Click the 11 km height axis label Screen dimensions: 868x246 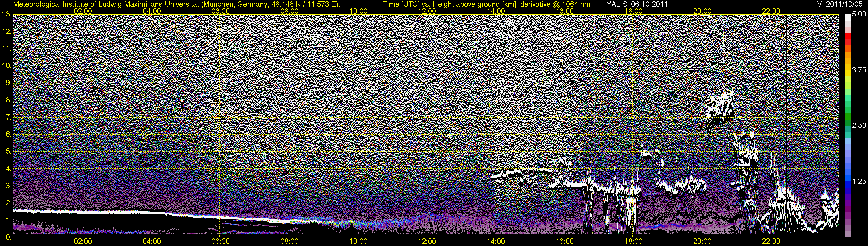(7, 49)
